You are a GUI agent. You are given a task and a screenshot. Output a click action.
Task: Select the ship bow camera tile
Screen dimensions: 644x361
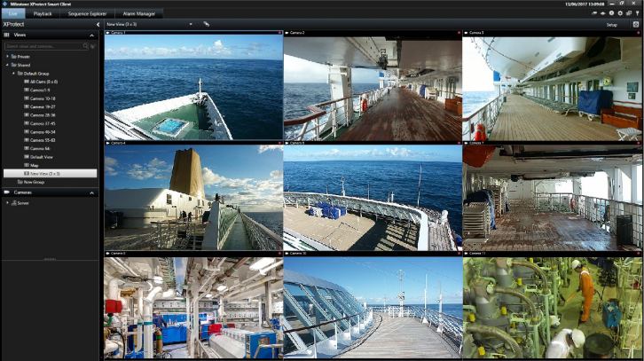tap(193, 89)
